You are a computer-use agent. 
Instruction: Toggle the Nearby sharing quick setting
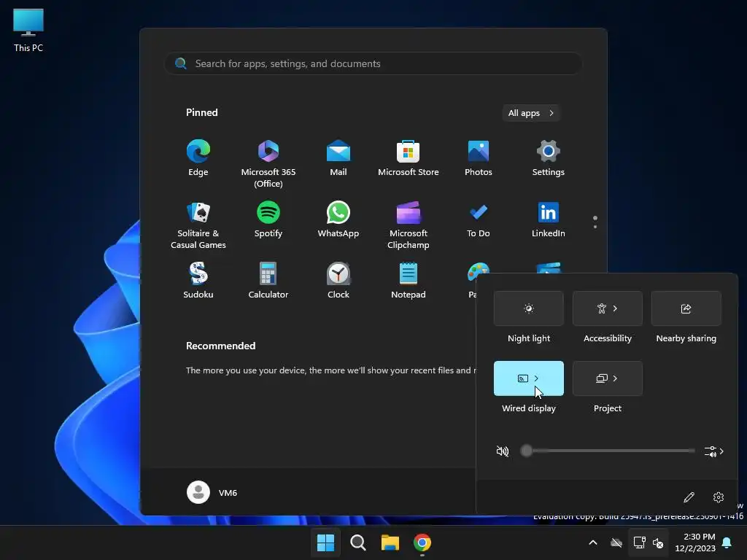click(686, 308)
